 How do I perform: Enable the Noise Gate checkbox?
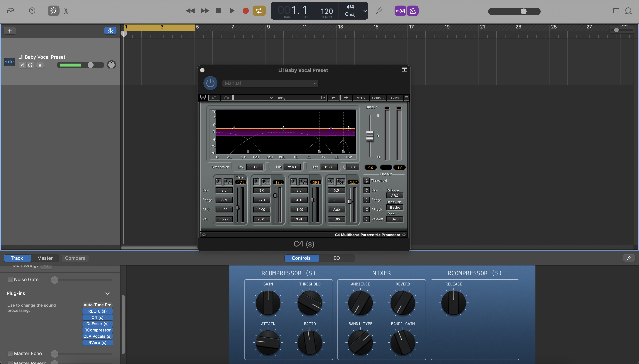(x=10, y=279)
